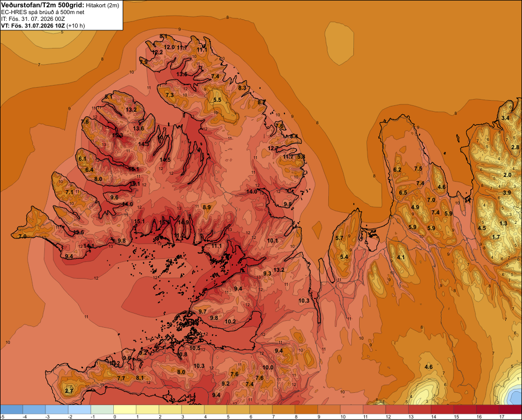522x420 pixels.
Task: Click the 2.0 temperature label on the map
Action: tap(507, 175)
